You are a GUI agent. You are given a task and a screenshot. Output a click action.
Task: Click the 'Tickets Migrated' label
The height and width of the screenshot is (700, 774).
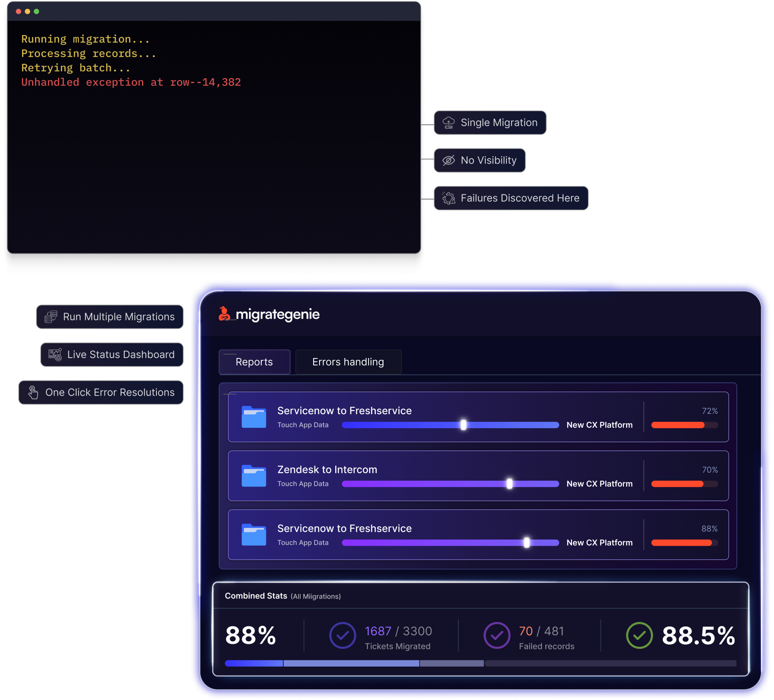[x=397, y=646]
